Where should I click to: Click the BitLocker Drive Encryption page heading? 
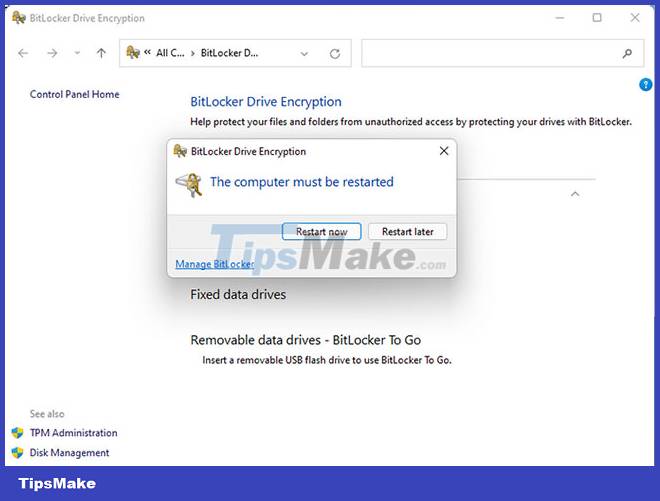(266, 101)
